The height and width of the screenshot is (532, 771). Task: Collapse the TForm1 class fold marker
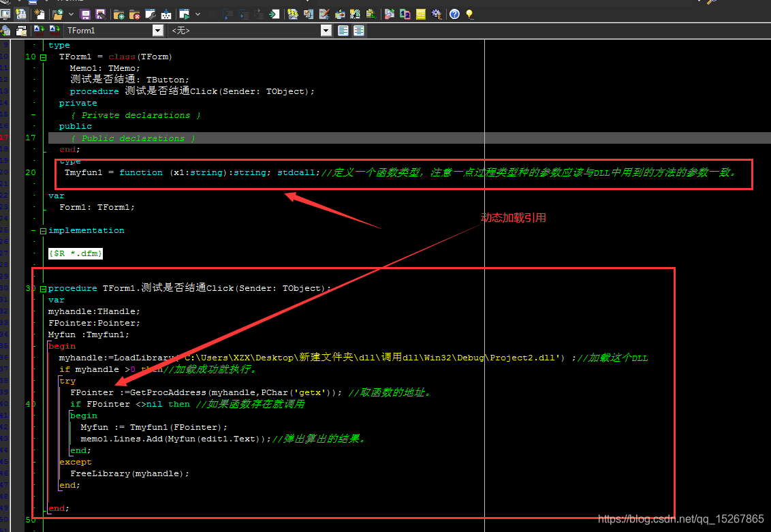click(x=44, y=57)
